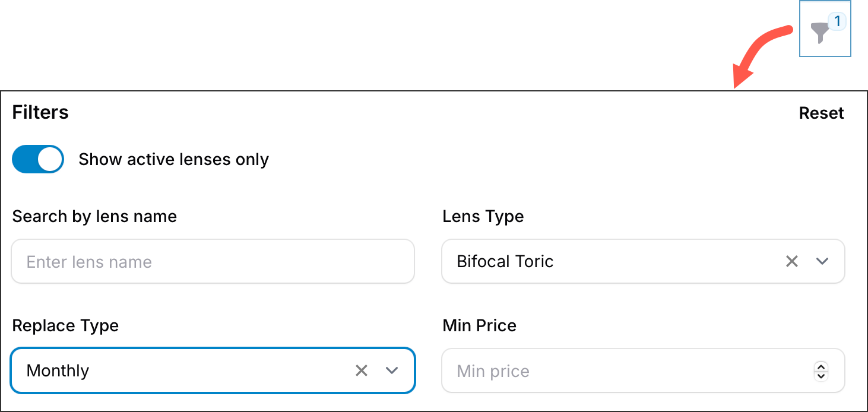
Task: Decrease Min Price with the down arrow
Action: tap(821, 376)
